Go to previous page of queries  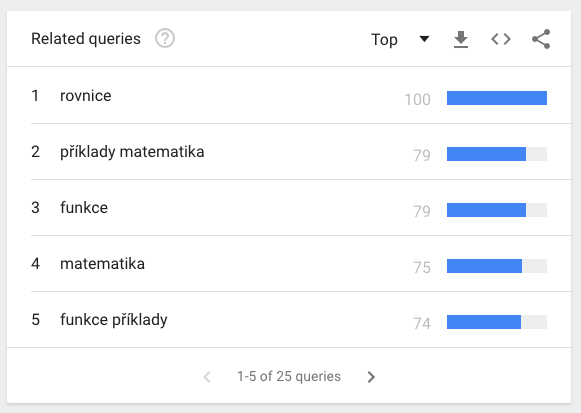point(207,377)
